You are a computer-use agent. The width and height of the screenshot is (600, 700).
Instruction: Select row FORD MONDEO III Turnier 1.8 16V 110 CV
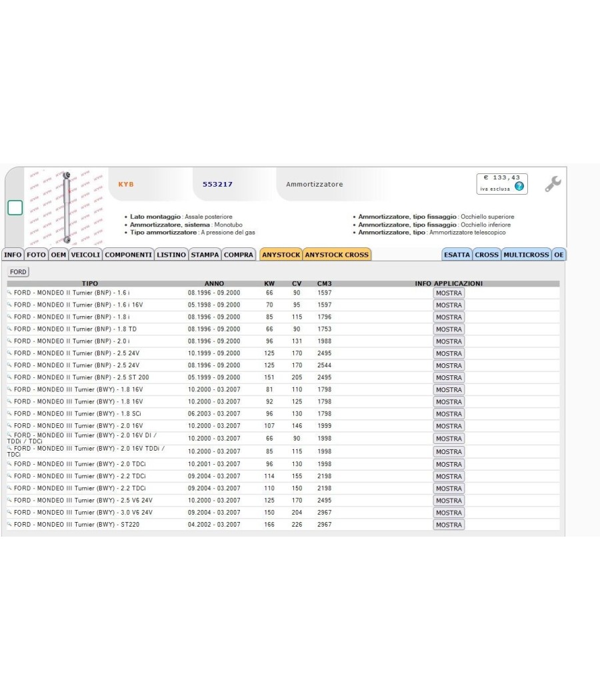(x=283, y=389)
